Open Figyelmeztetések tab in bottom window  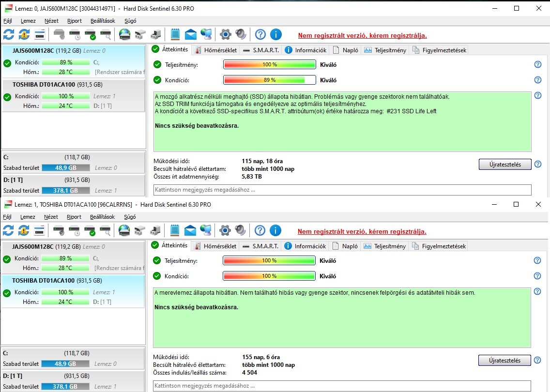pyautogui.click(x=439, y=246)
